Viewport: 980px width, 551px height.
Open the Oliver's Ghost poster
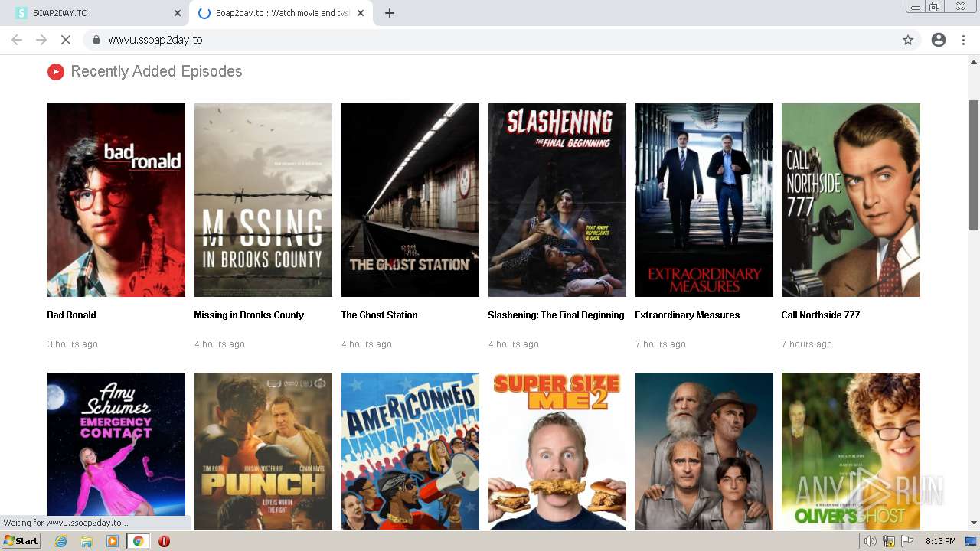point(851,451)
